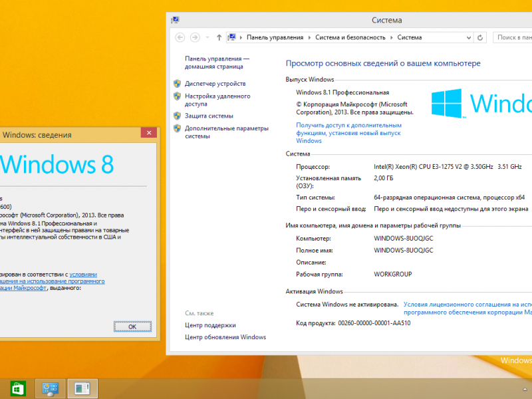
Task: Open the recent locations dropdown arrow
Action: tap(207, 37)
